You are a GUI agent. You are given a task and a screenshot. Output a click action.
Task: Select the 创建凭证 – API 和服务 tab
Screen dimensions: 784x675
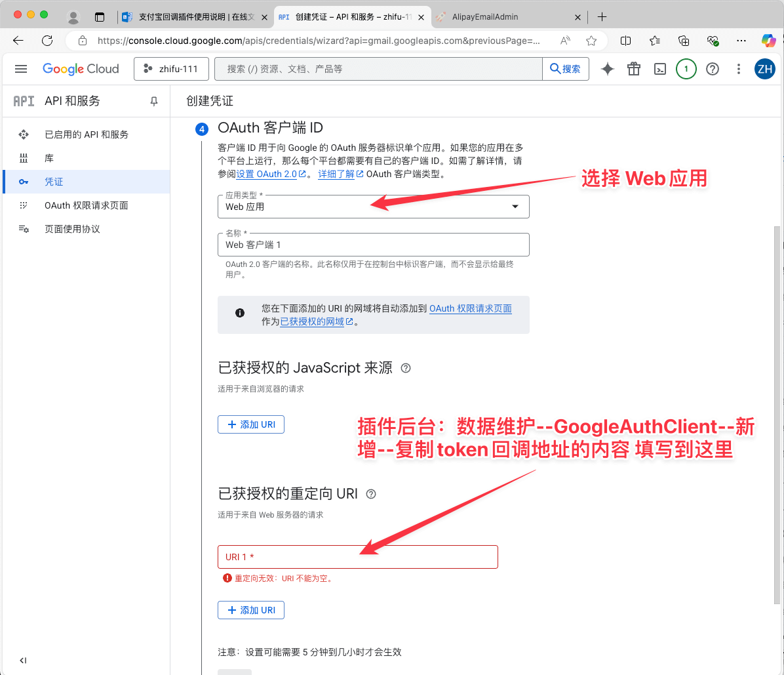point(353,17)
